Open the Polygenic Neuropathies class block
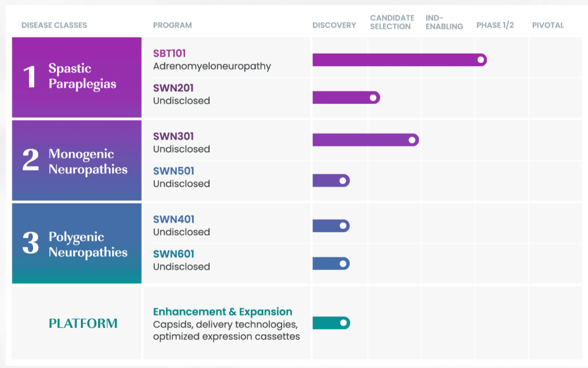This screenshot has width=588, height=368. 77,244
